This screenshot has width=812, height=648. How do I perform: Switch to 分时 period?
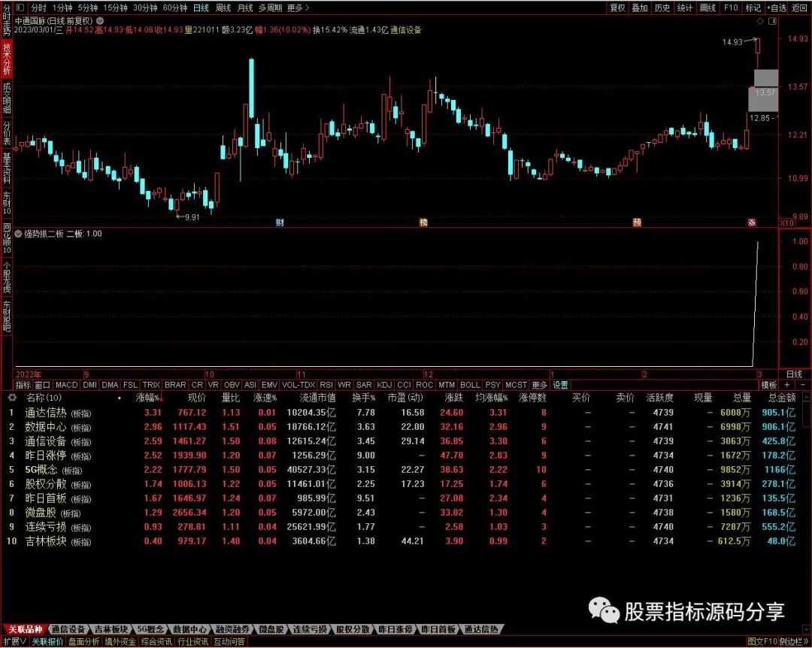pos(38,8)
